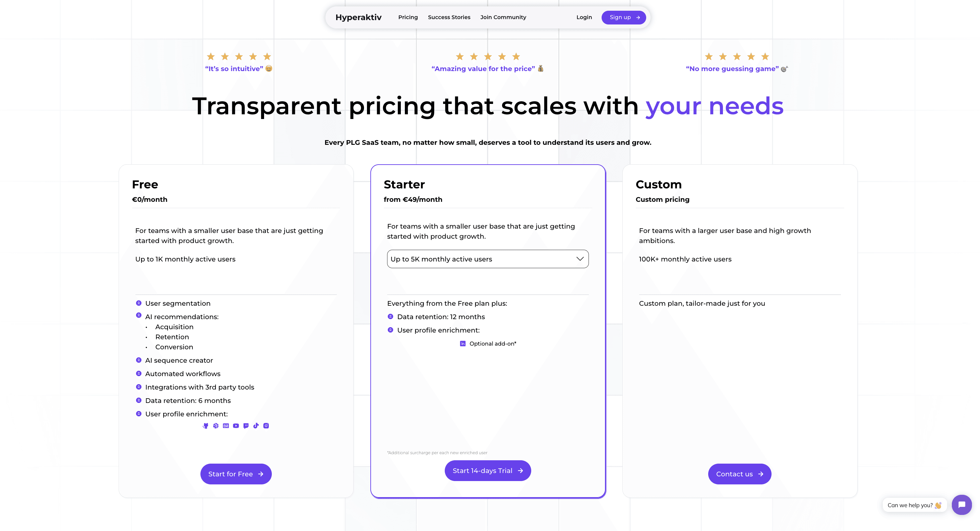Click the dropdown chevron for user range
Viewport: 980px width, 531px height.
click(579, 259)
